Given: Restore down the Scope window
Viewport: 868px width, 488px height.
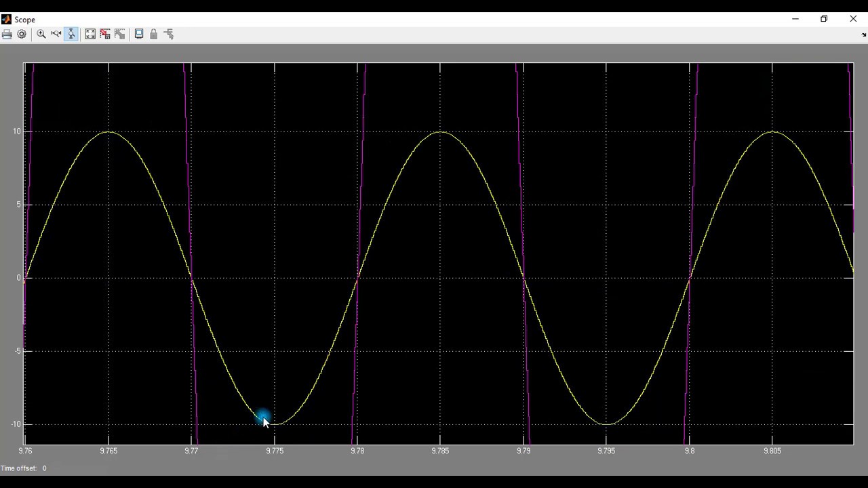Looking at the screenshot, I should [824, 19].
